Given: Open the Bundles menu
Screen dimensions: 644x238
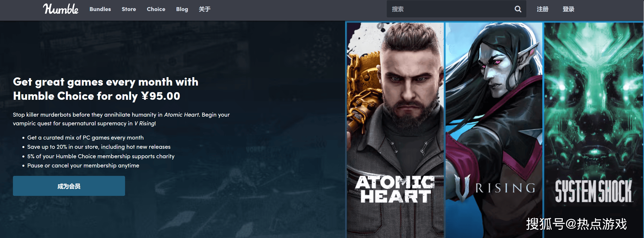Looking at the screenshot, I should [100, 9].
